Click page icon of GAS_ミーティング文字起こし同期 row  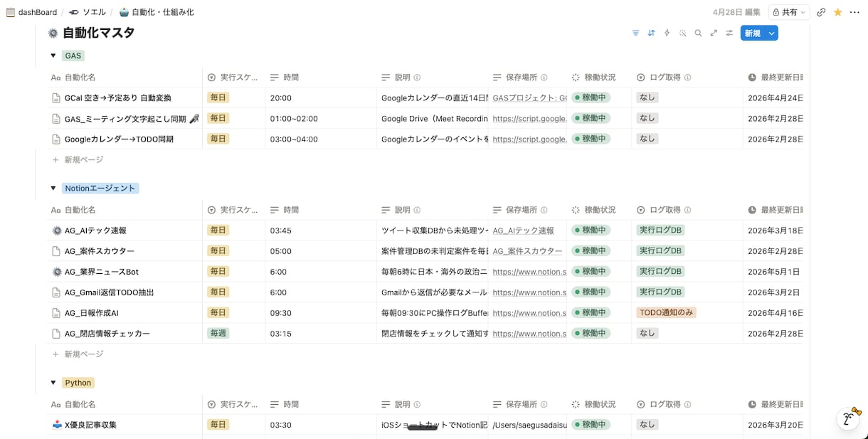click(56, 118)
